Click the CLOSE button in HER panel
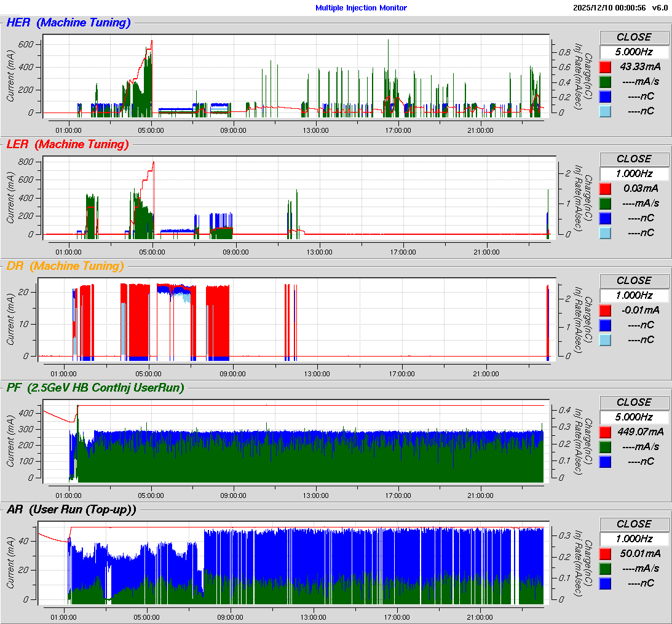This screenshot has height=624, width=672. (634, 38)
